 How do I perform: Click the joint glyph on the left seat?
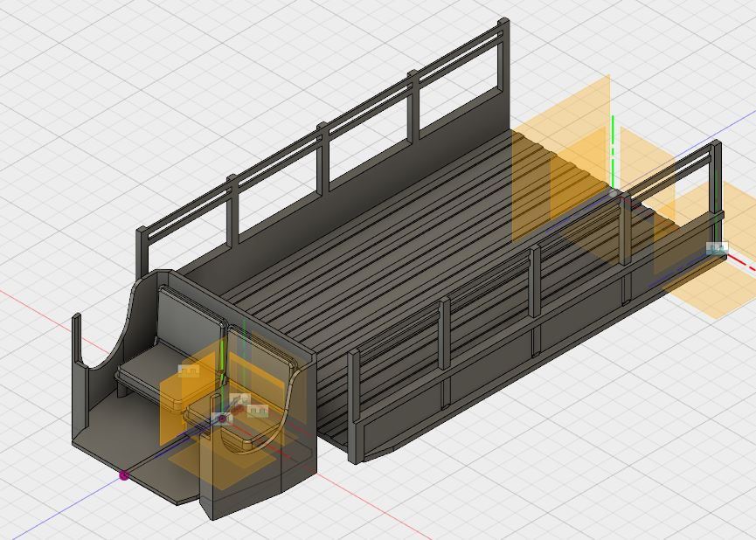189,370
